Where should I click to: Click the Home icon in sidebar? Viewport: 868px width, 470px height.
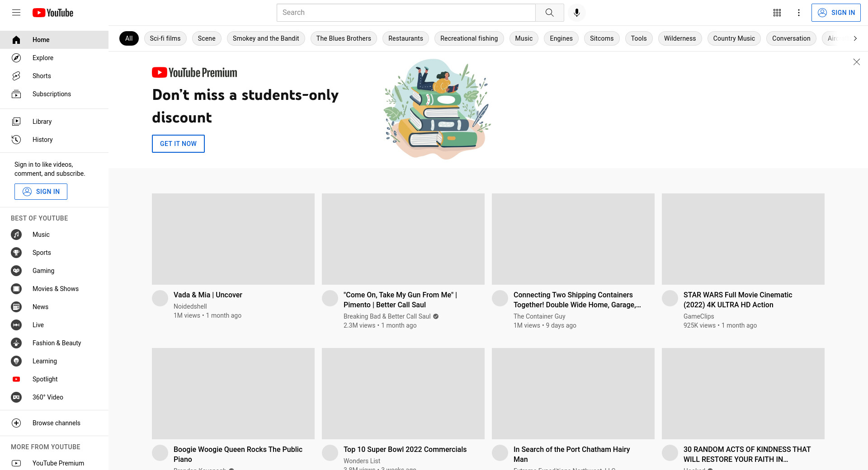[x=16, y=40]
